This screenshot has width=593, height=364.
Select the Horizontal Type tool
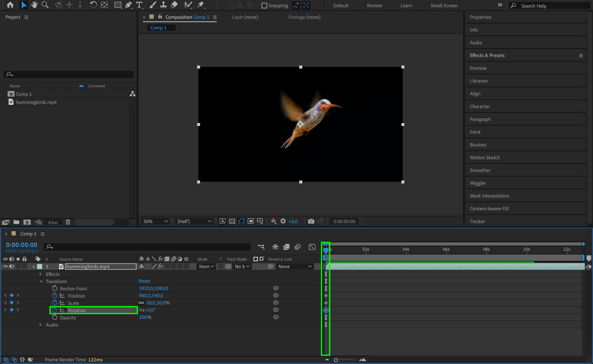pos(139,5)
